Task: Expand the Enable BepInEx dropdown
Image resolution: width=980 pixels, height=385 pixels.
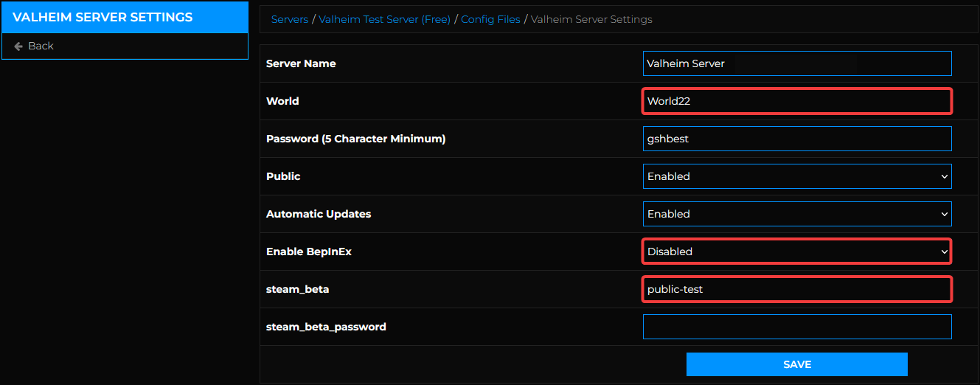Action: coord(796,252)
